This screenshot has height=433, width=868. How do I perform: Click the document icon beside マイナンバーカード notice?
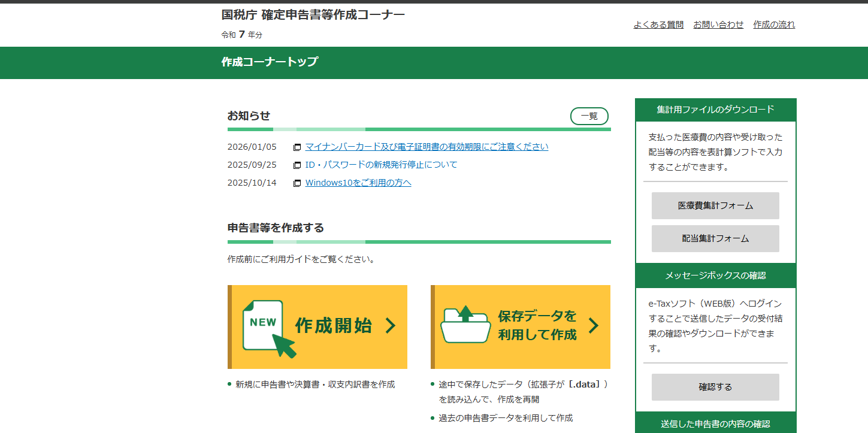[297, 146]
